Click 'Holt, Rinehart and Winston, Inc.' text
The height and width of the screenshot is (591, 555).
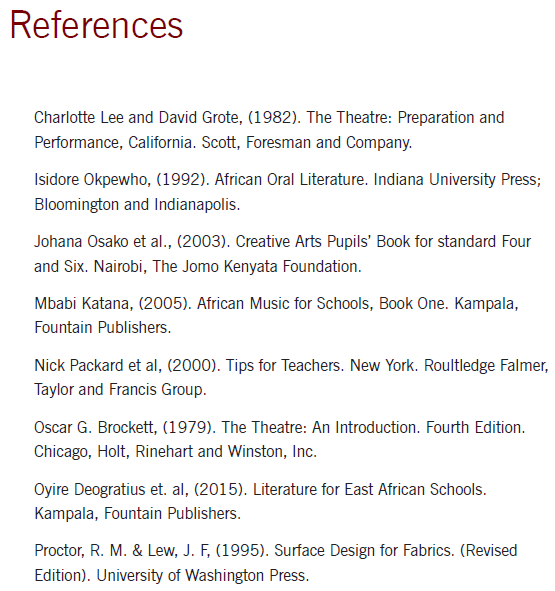[x=207, y=452]
